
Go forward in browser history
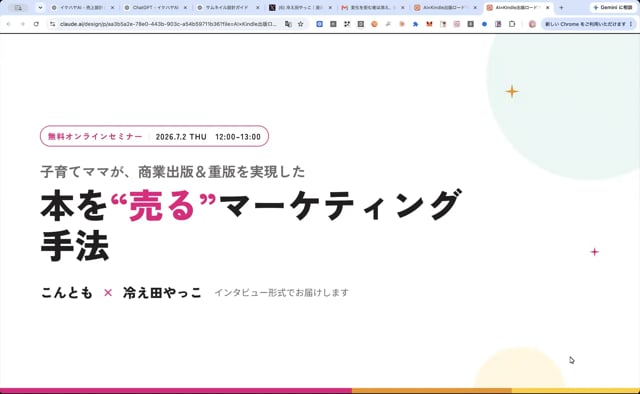pyautogui.click(x=22, y=24)
